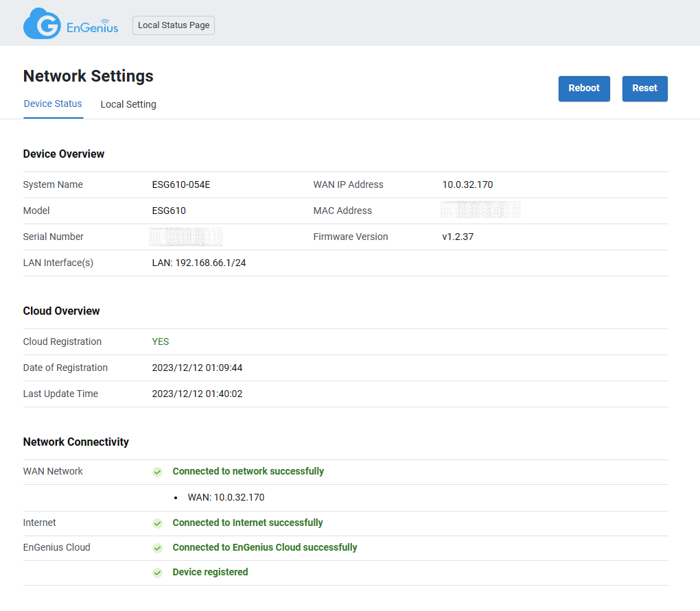This screenshot has height=611, width=700.
Task: Open the Local Setting tab
Action: click(128, 104)
